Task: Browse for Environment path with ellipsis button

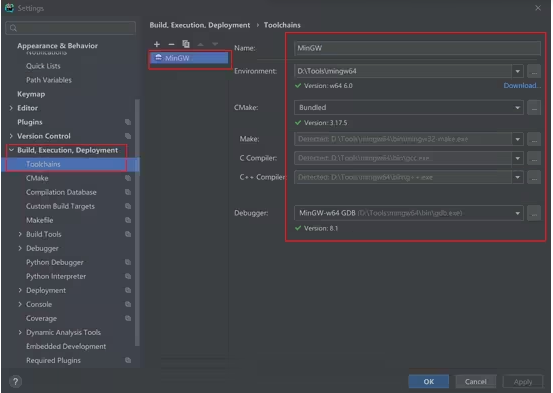Action: pyautogui.click(x=534, y=71)
